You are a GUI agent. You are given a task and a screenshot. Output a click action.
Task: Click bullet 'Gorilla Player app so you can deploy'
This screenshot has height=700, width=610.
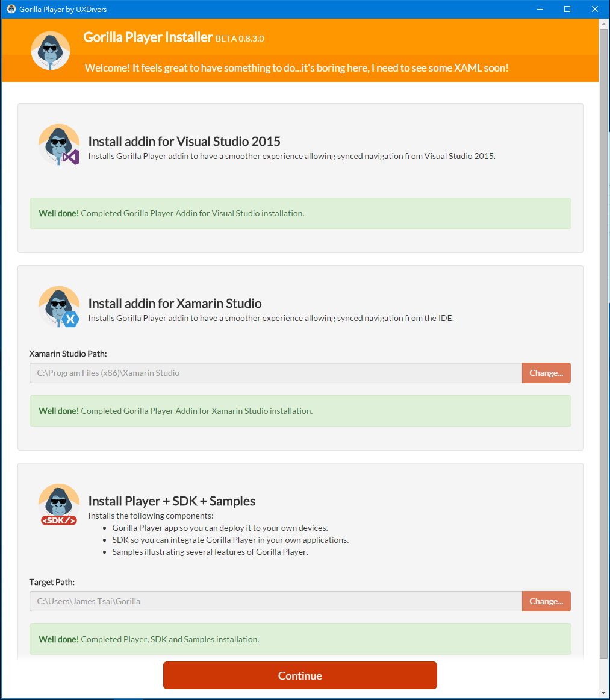click(220, 528)
